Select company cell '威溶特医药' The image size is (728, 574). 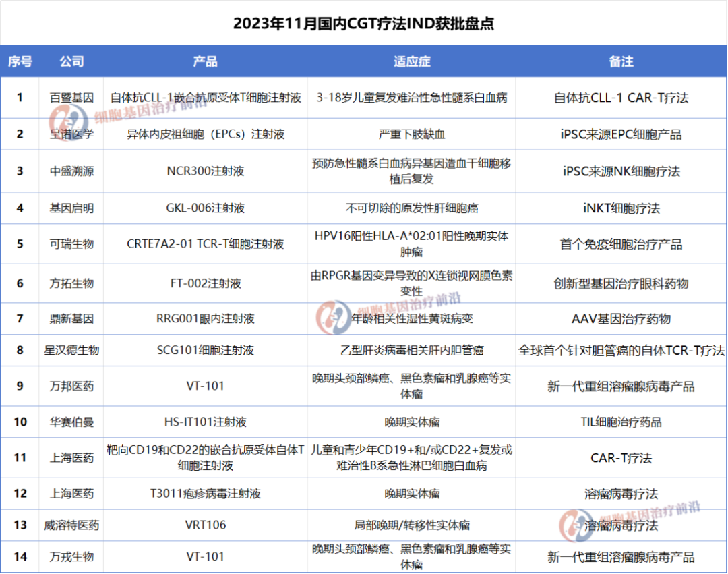pos(71,525)
